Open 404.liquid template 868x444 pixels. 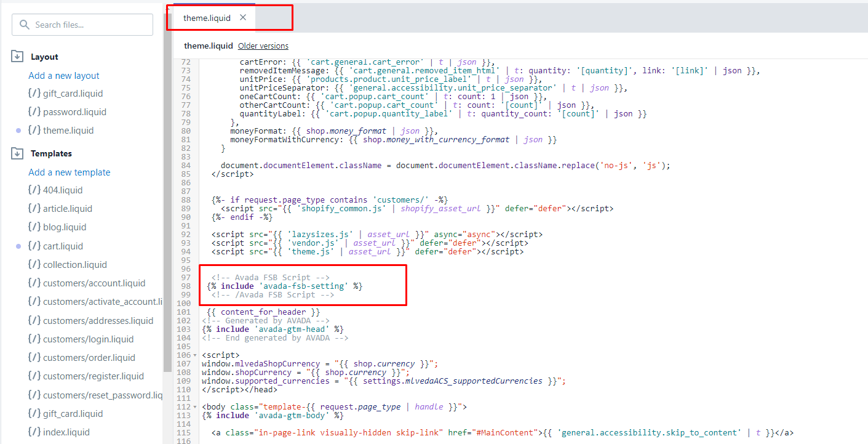pos(63,190)
